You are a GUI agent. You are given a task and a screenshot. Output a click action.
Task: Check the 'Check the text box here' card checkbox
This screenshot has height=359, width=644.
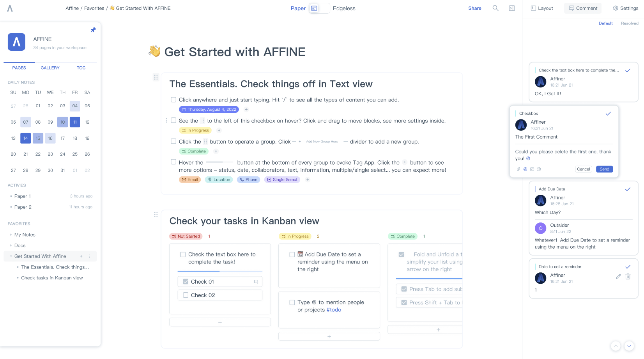183,254
